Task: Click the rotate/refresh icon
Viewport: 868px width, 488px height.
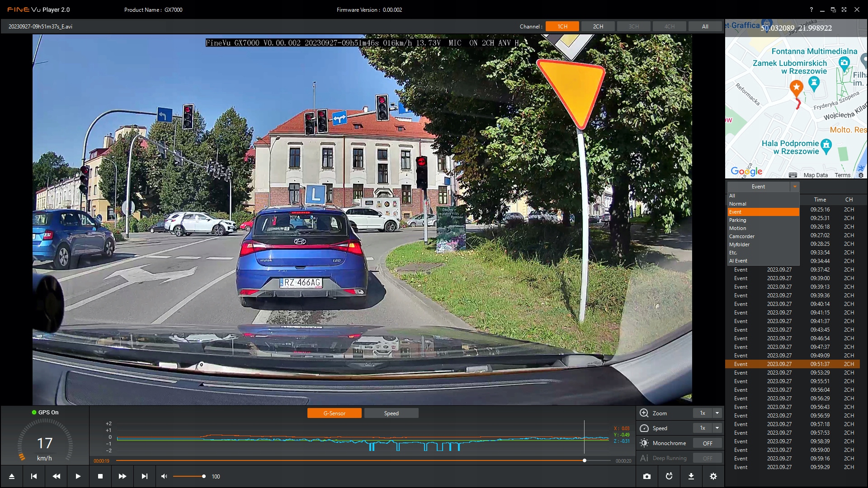Action: (x=669, y=476)
